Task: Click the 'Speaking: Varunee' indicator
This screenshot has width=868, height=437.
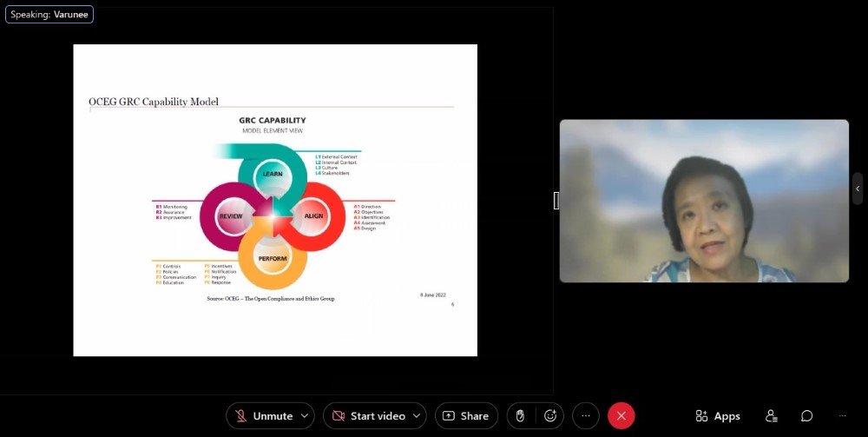Action: [x=49, y=15]
